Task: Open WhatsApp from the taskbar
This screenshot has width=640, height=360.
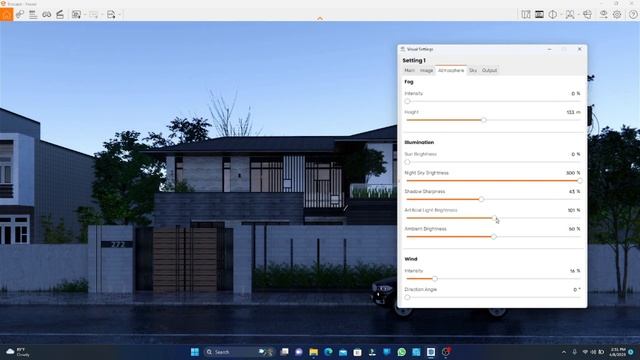Action: pyautogui.click(x=402, y=352)
